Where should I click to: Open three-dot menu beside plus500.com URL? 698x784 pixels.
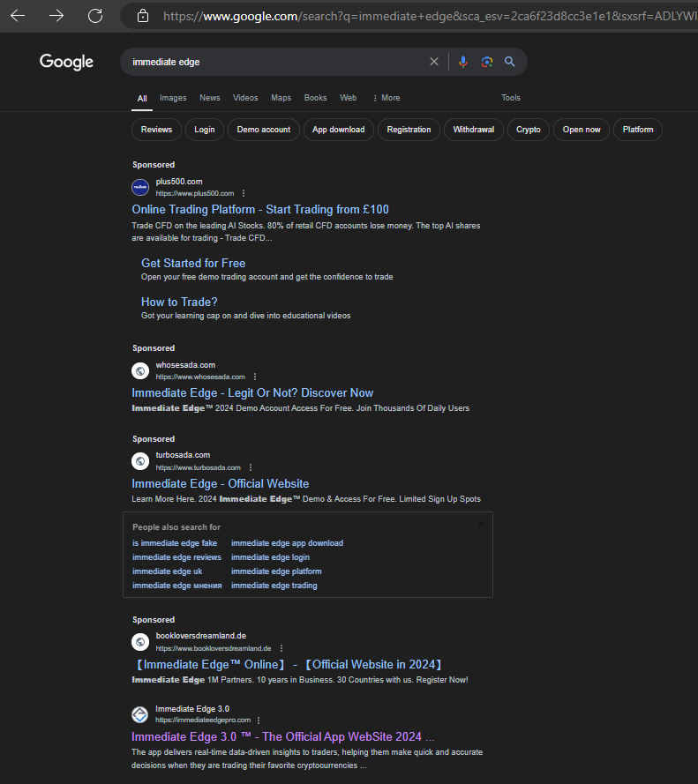[244, 193]
